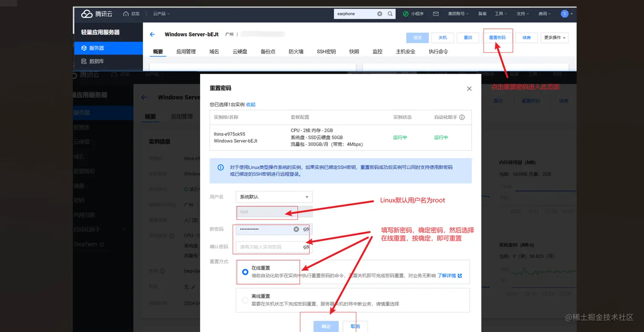The width and height of the screenshot is (644, 332).
Task: Open the SSH密钥 tab
Action: [x=326, y=52]
